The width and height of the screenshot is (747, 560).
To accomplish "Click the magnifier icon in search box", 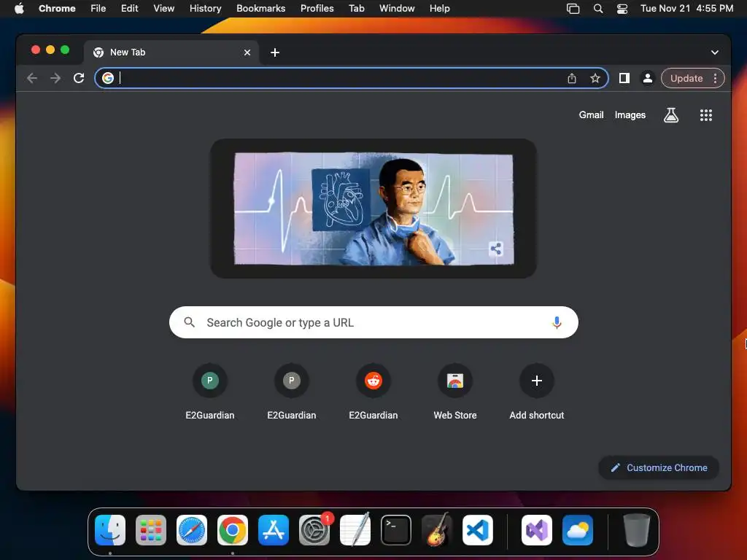I will click(x=189, y=322).
